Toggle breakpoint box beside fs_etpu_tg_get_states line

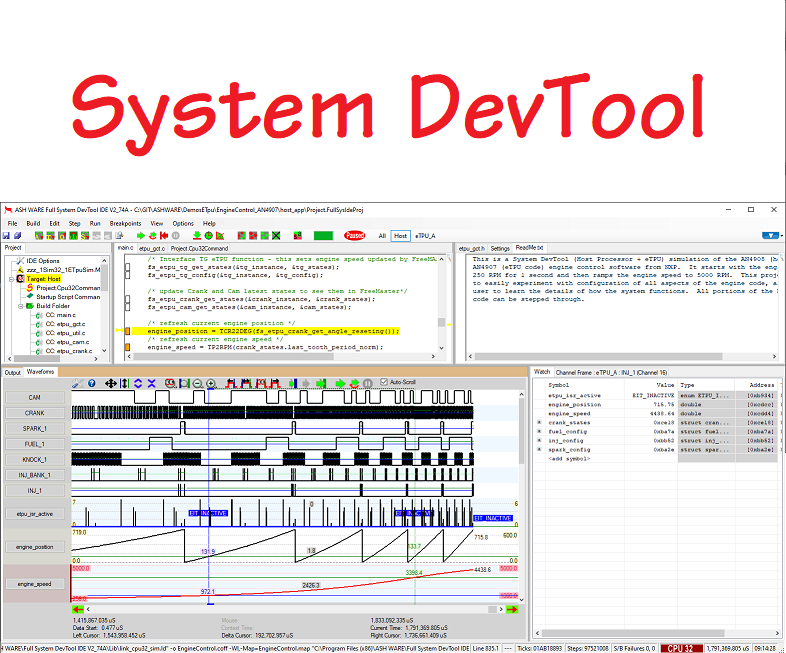128,268
